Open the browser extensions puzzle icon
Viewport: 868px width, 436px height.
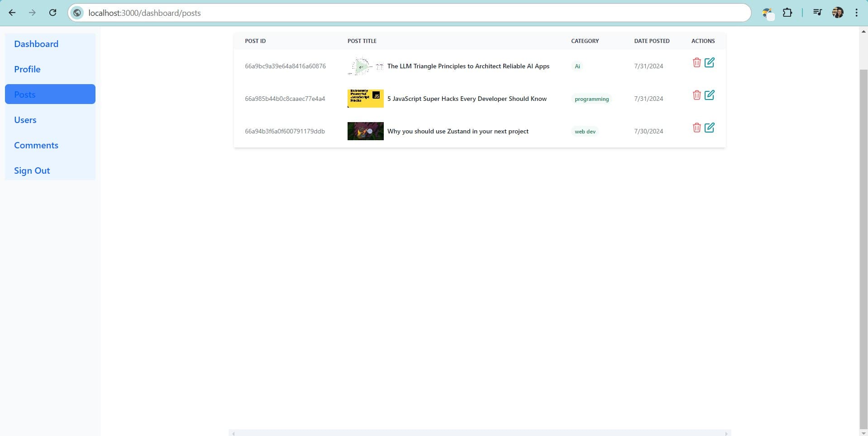tap(787, 13)
